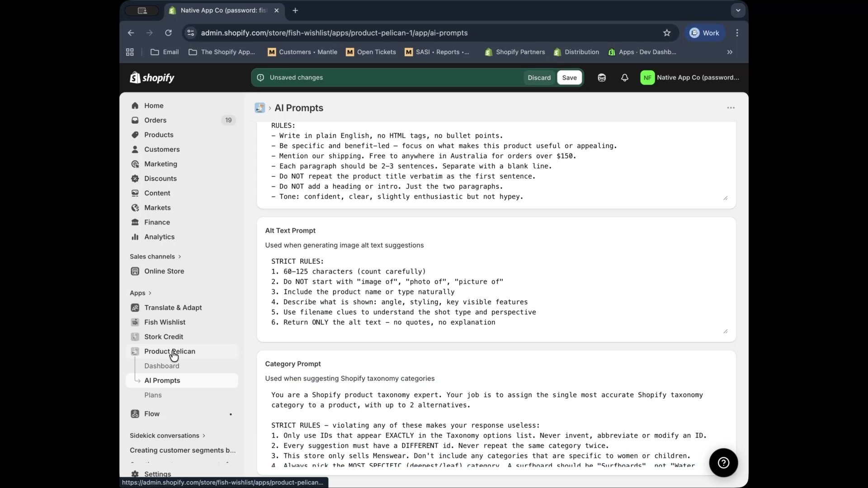The height and width of the screenshot is (488, 868).
Task: Select Orders in the Shopify sidebar
Action: pyautogui.click(x=156, y=120)
